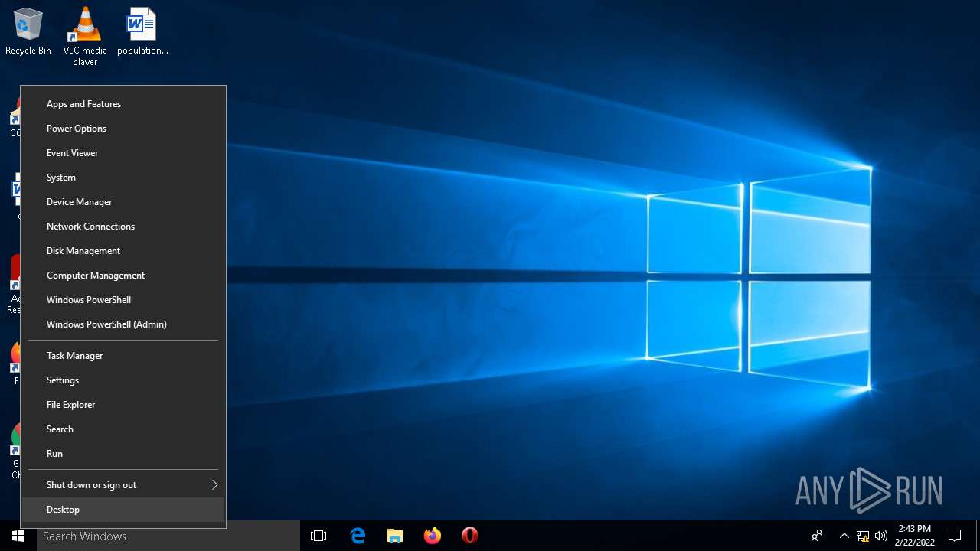The height and width of the screenshot is (551, 980).
Task: Launch Microsoft Edge from the taskbar
Action: coord(358,536)
